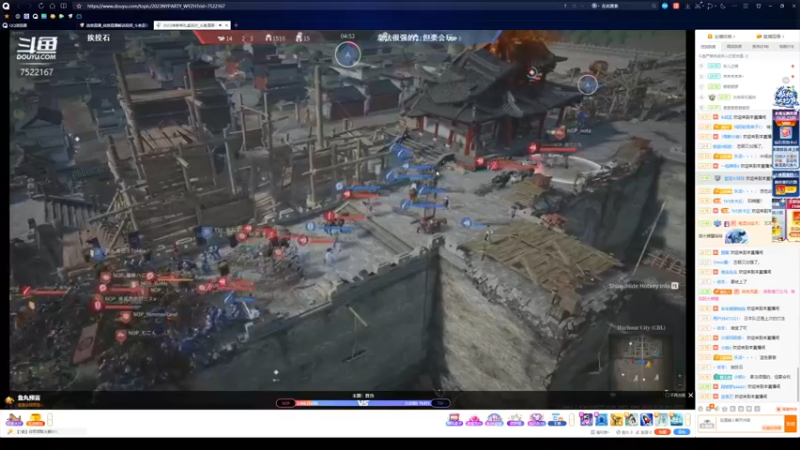Click the browser forward arrow

point(30,6)
